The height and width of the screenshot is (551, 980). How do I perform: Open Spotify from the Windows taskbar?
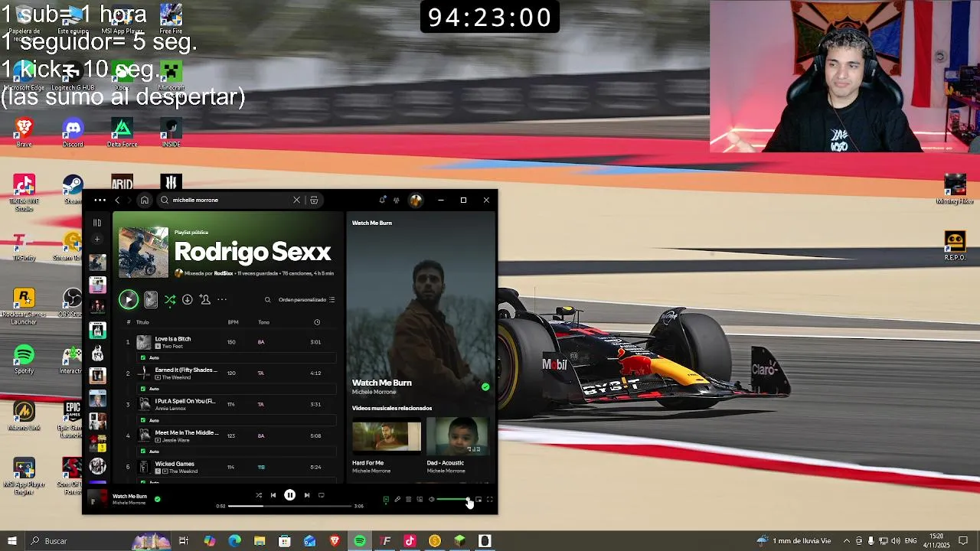(360, 541)
